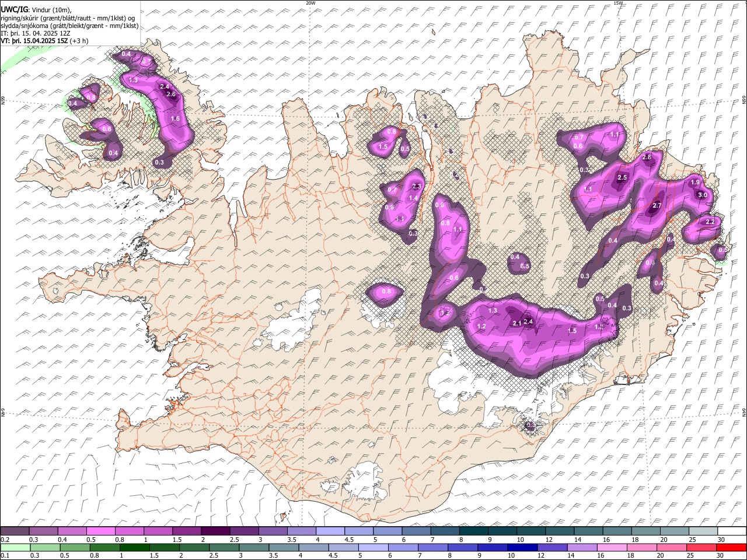Screen dimensions: 747x560
Task: Select the light lavender 4 snow legend swatch
Action: (330, 531)
